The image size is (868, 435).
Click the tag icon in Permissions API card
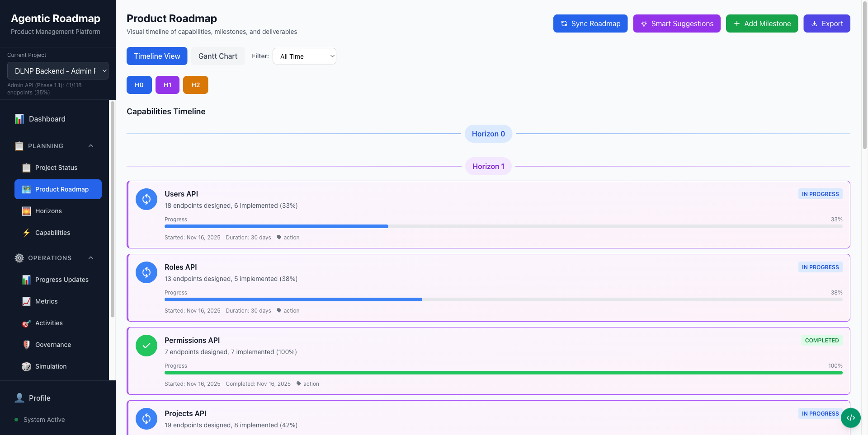point(299,384)
